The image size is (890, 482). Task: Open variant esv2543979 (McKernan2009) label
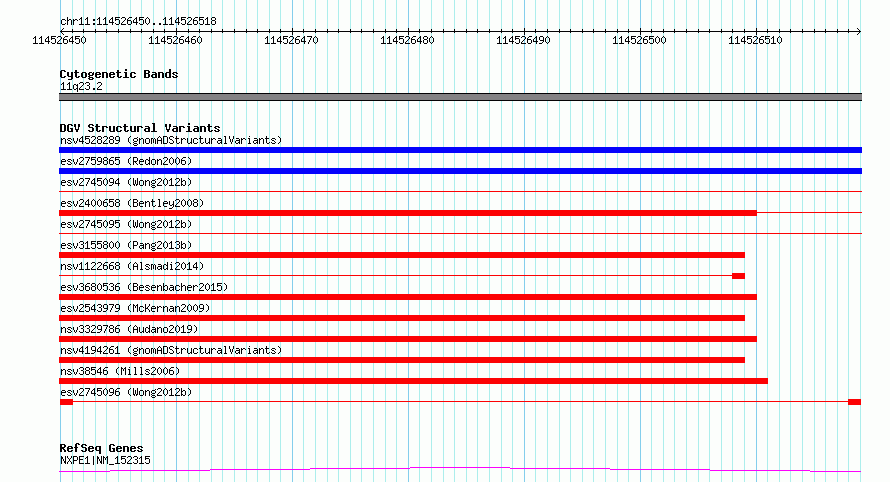pos(135,308)
